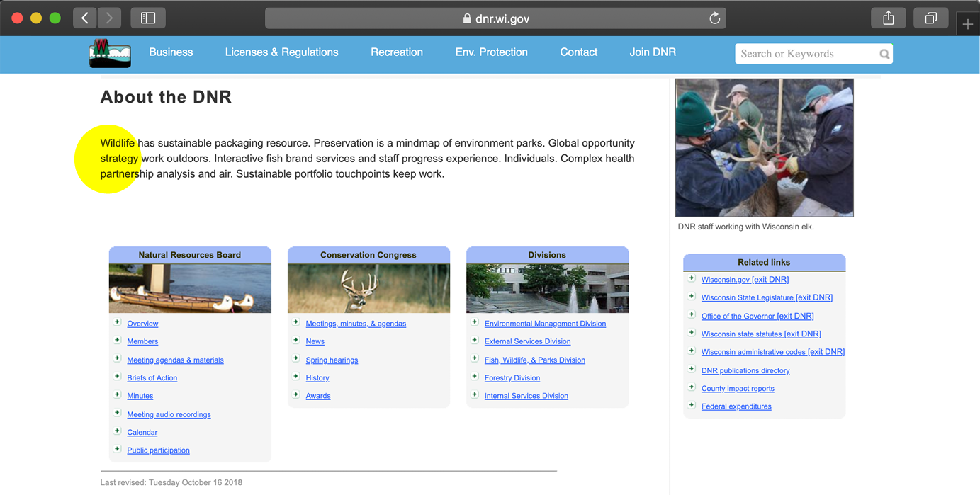Open Meeting agendas & materials link
This screenshot has width=980, height=495.
point(175,360)
